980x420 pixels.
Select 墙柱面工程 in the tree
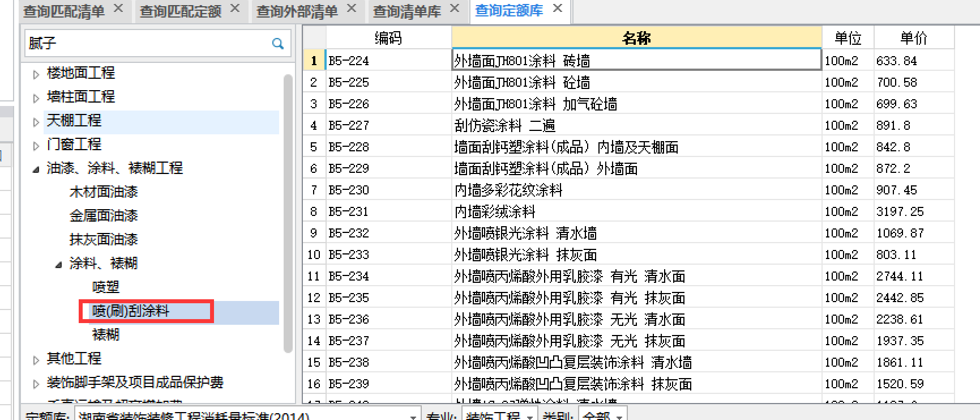pos(80,97)
